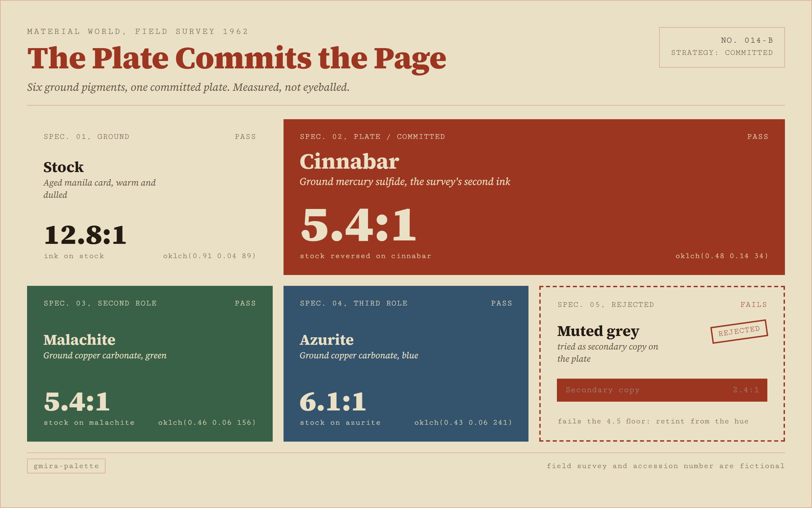Click the Secondary copy sample bar
Screen dimensions: 812x508
(662, 390)
